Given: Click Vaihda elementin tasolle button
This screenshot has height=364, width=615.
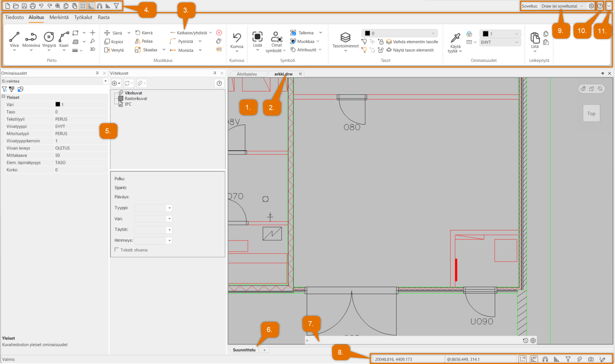Looking at the screenshot, I should 412,42.
